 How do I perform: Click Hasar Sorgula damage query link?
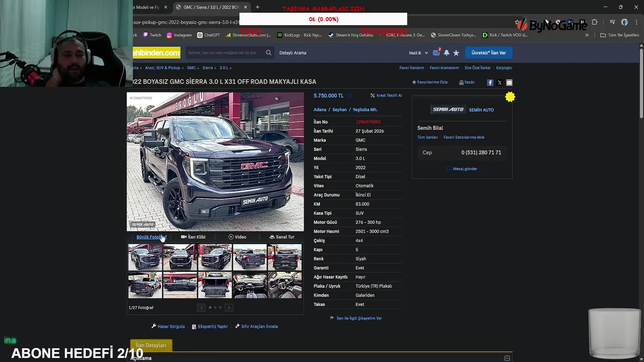point(168,326)
